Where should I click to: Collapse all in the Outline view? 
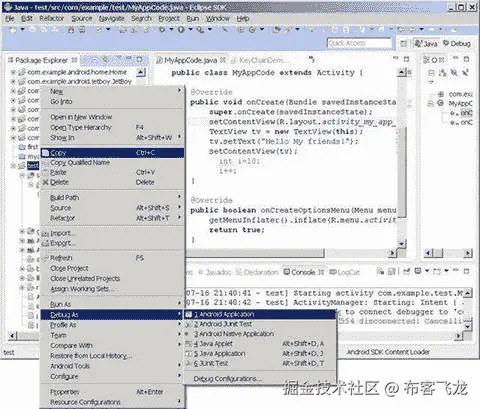(432, 73)
